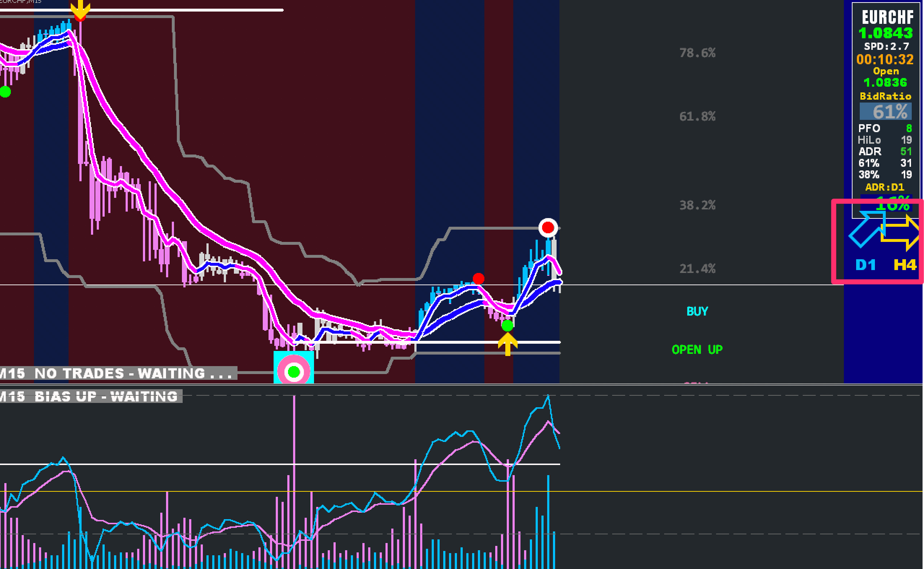
Task: Click the plain red dot without ring
Action: click(479, 279)
